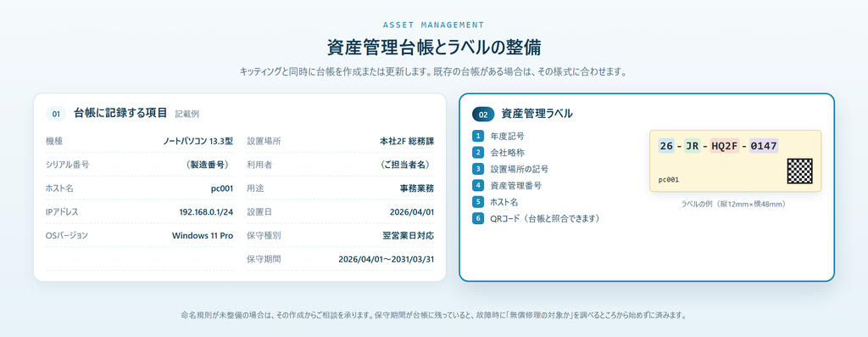Click the シリアル番号 field label
Image resolution: width=868 pixels, height=337 pixels.
pos(68,165)
